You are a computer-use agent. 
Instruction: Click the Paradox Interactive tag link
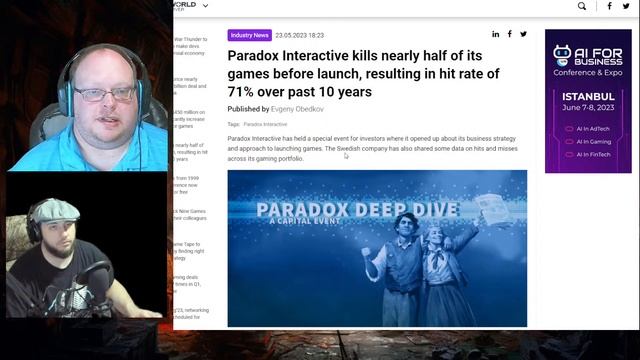point(265,124)
